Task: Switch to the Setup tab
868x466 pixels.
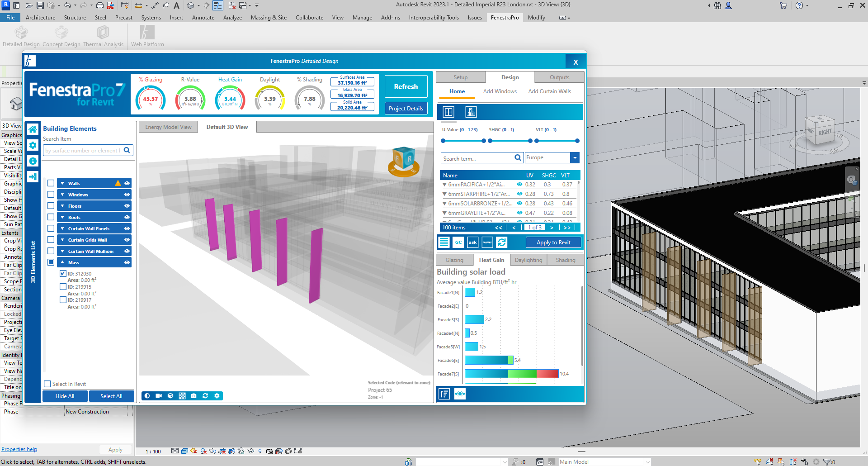Action: coord(460,77)
